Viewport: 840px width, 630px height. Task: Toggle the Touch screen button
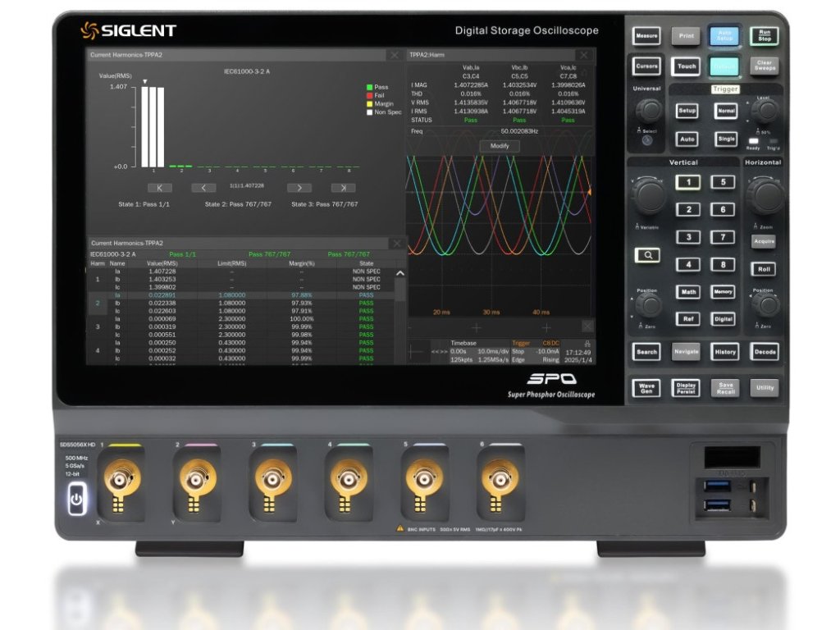pyautogui.click(x=686, y=66)
